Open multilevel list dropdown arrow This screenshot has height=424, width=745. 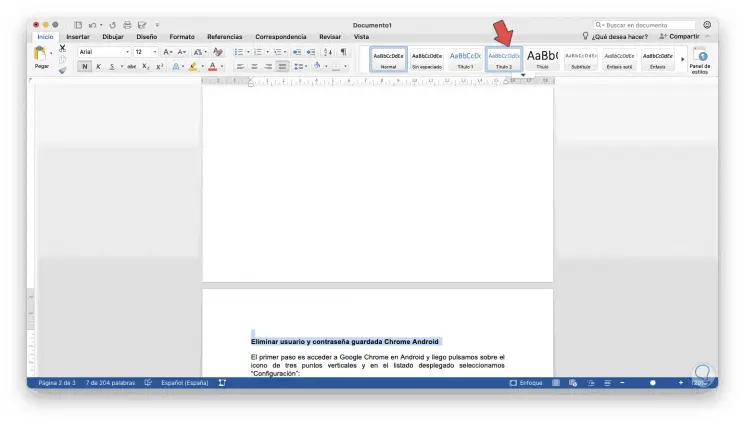click(285, 52)
